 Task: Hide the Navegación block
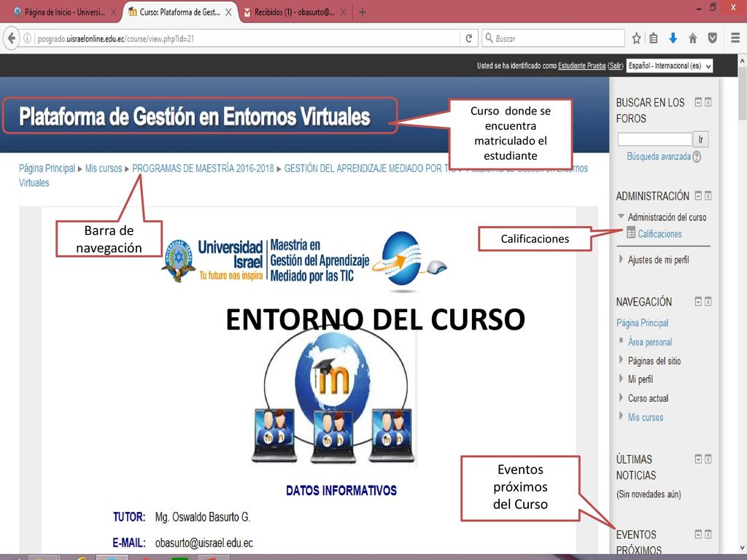point(698,301)
